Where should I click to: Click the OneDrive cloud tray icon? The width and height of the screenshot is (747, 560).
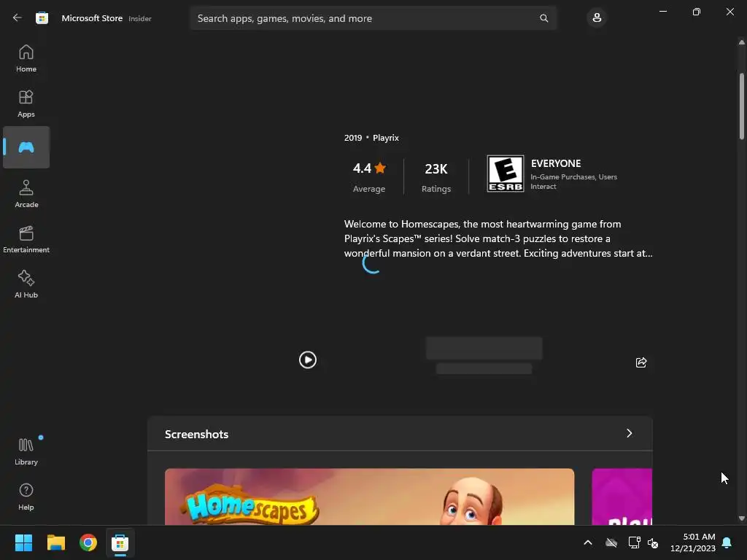(611, 542)
